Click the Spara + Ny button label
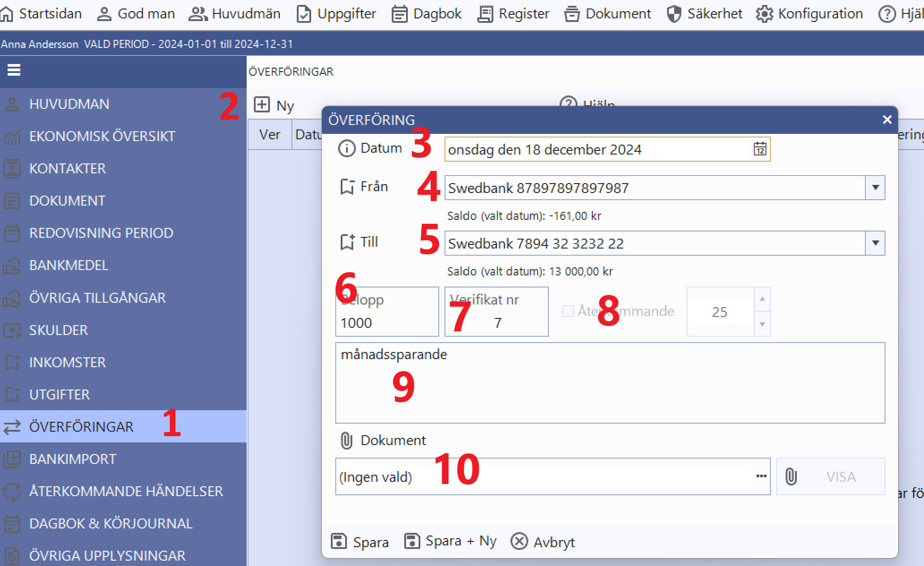 pyautogui.click(x=461, y=541)
